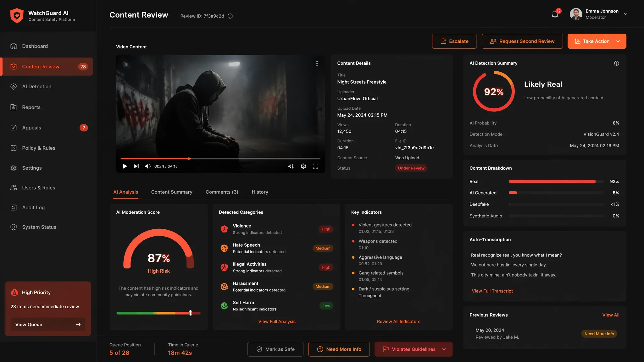The image size is (644, 362).
Task: Click the Need More Info review tag
Action: point(599,334)
